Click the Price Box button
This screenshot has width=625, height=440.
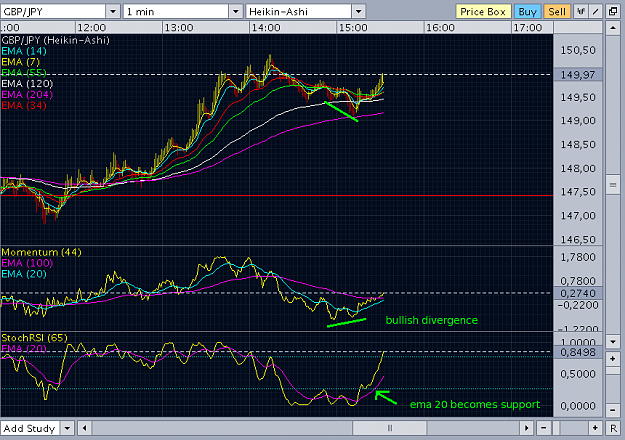click(483, 12)
